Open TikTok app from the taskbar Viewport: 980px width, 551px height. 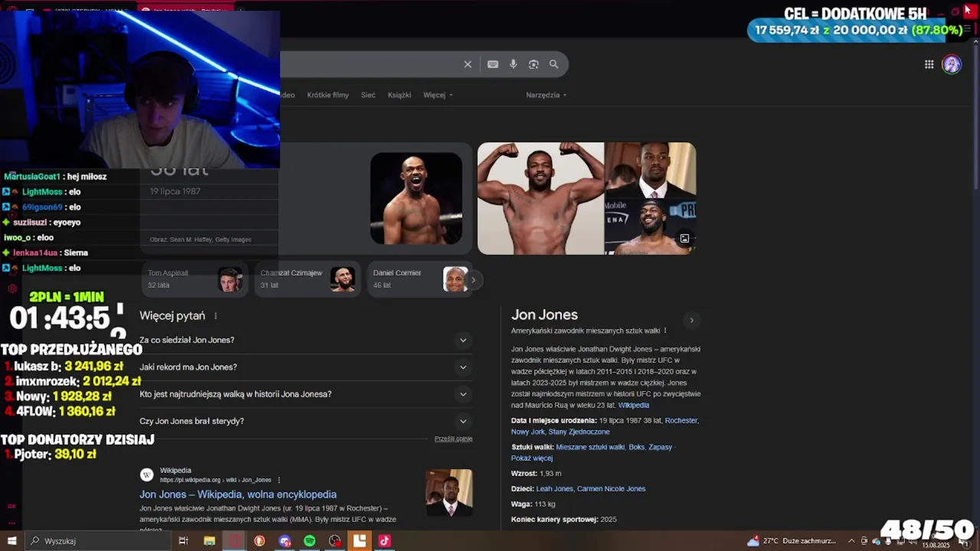coord(384,541)
